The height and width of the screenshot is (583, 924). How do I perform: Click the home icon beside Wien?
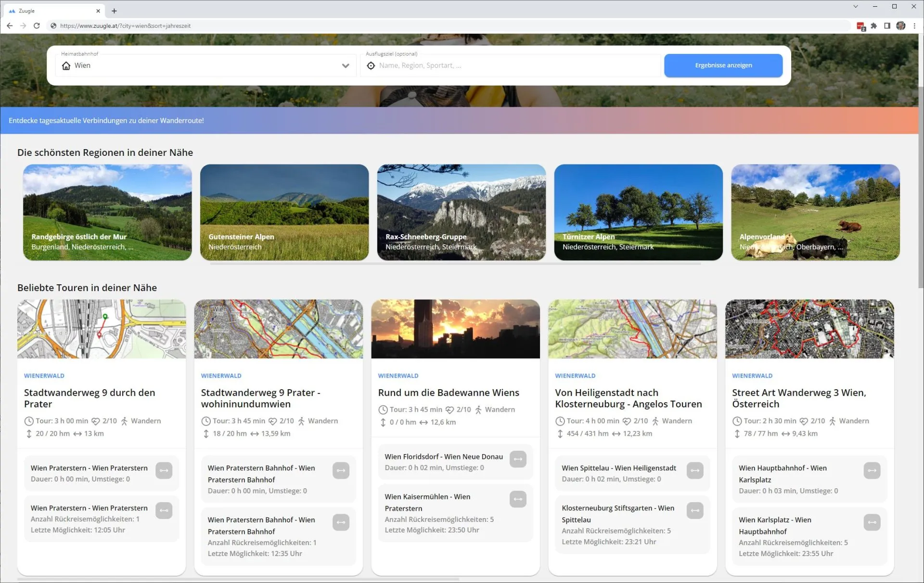[66, 65]
